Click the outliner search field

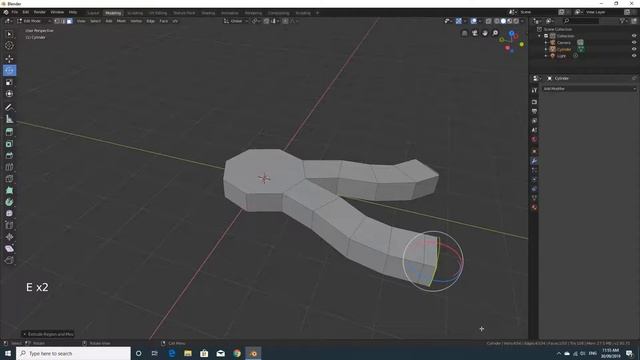tap(582, 21)
